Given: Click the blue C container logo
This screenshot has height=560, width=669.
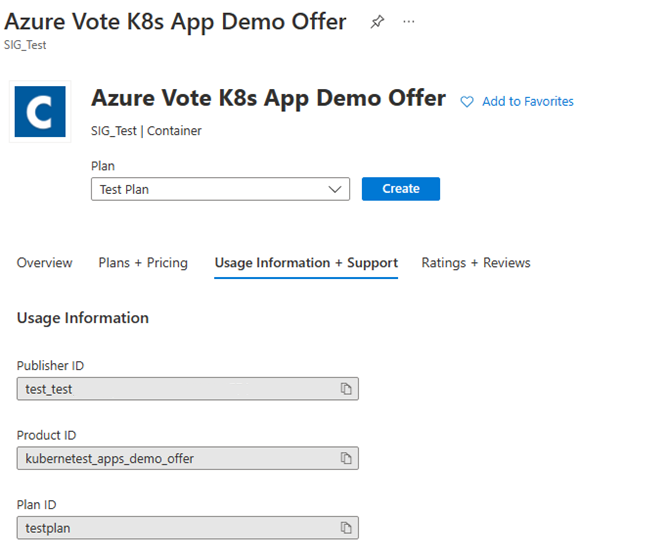Looking at the screenshot, I should tap(41, 111).
